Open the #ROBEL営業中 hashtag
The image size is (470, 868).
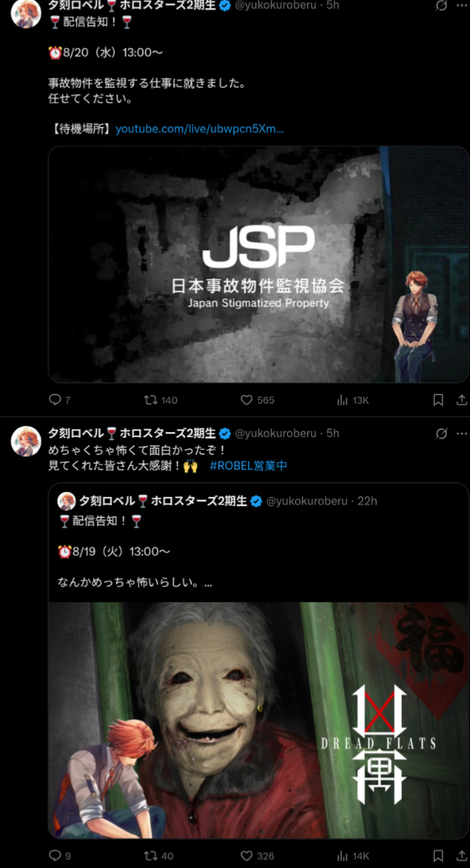tap(248, 466)
